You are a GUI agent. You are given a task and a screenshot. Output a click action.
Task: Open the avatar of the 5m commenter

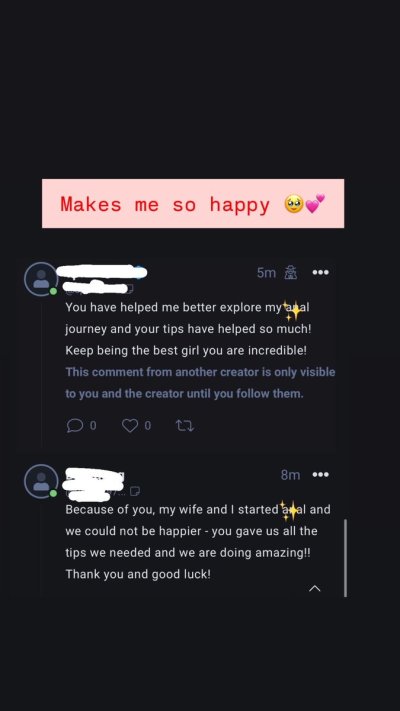[41, 279]
